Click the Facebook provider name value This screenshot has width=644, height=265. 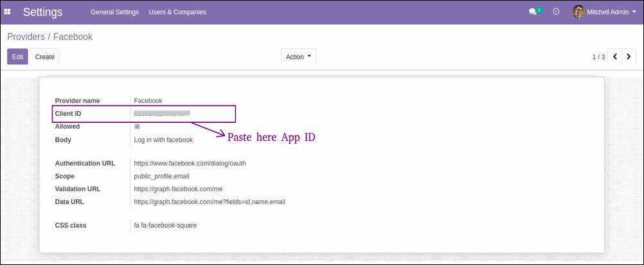tap(148, 100)
